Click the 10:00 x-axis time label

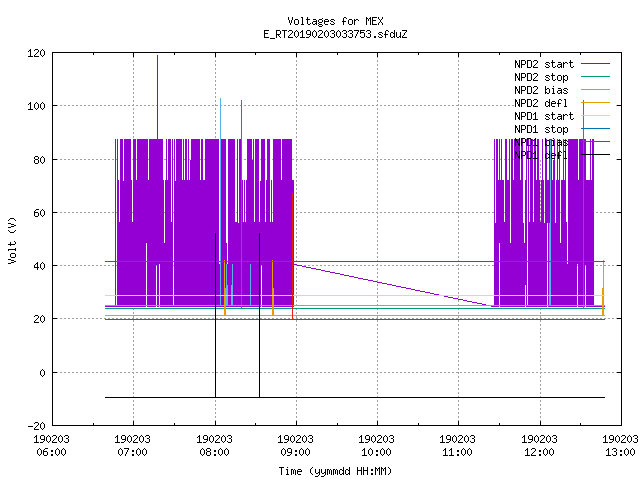[376, 452]
